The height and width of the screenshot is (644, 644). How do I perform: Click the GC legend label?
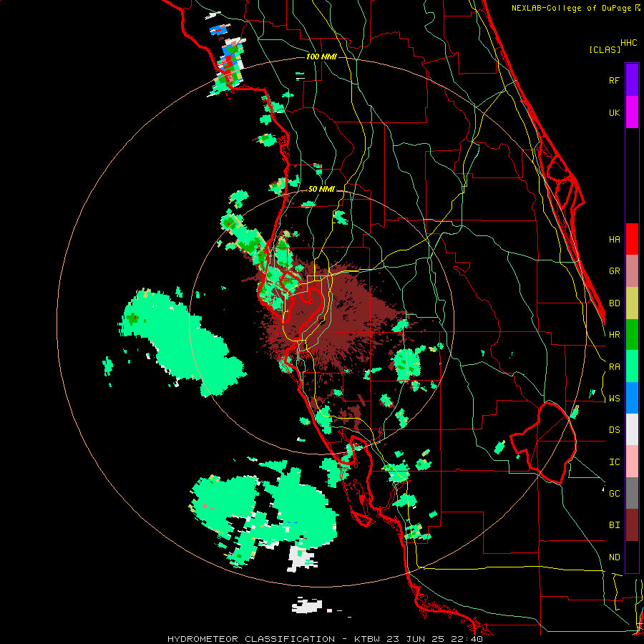(x=615, y=494)
